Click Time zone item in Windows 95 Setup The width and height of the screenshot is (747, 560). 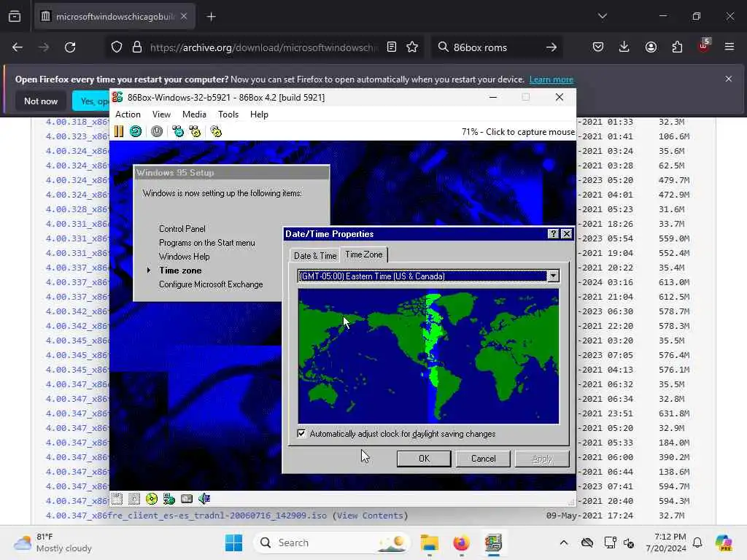180,271
